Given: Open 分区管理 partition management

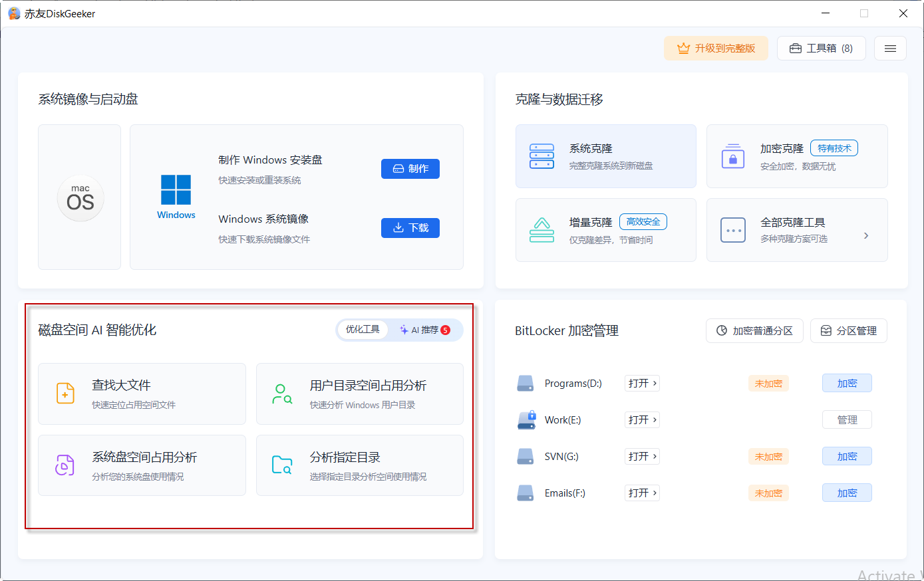Looking at the screenshot, I should coord(849,331).
